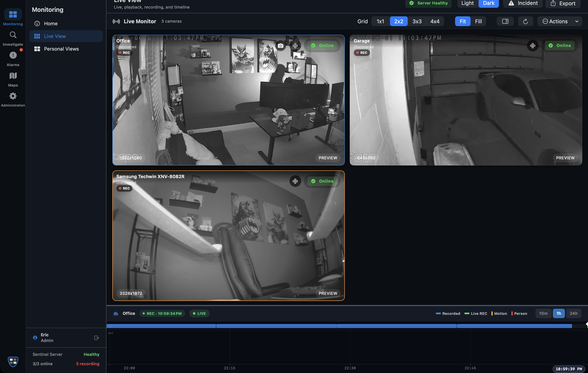
Task: Set grid layout to 4x4
Action: coord(435,21)
